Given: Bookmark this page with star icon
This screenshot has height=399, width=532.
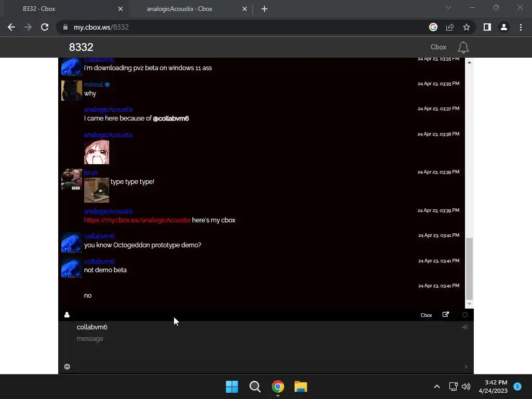Looking at the screenshot, I should [x=467, y=27].
